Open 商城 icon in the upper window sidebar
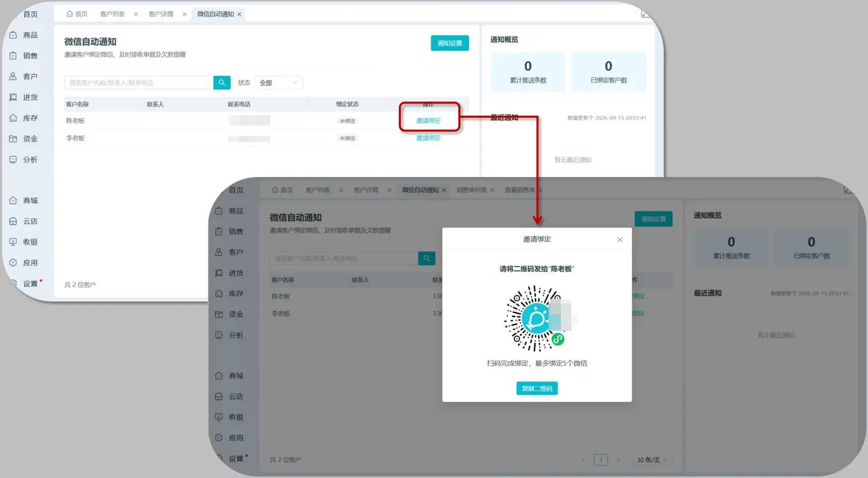868x478 pixels. (13, 200)
